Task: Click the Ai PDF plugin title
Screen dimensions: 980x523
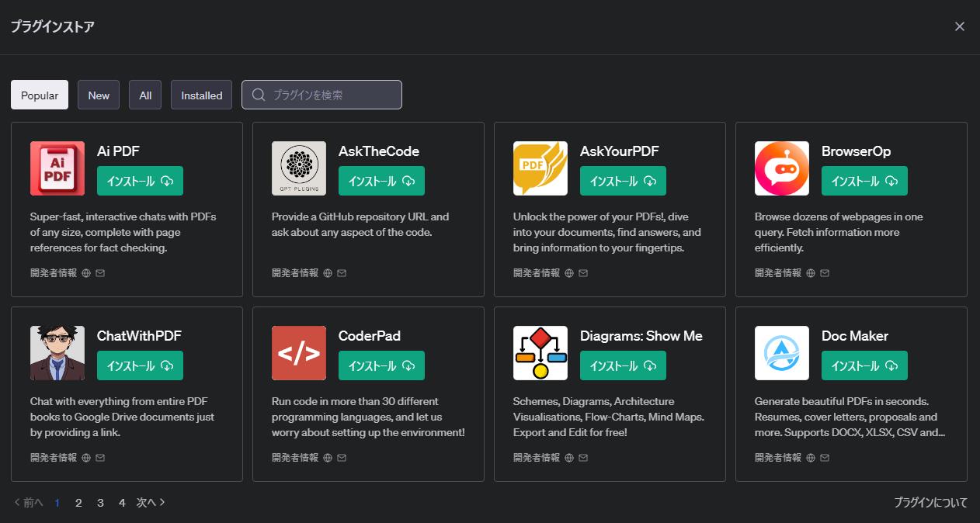Action: coord(118,151)
